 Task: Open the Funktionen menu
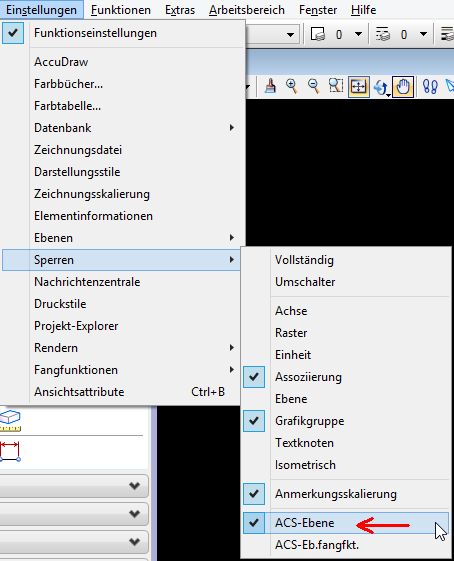coord(121,10)
